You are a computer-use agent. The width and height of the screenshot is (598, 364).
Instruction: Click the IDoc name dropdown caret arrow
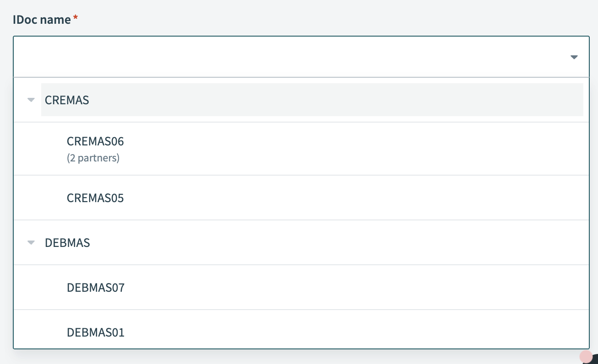pyautogui.click(x=574, y=57)
